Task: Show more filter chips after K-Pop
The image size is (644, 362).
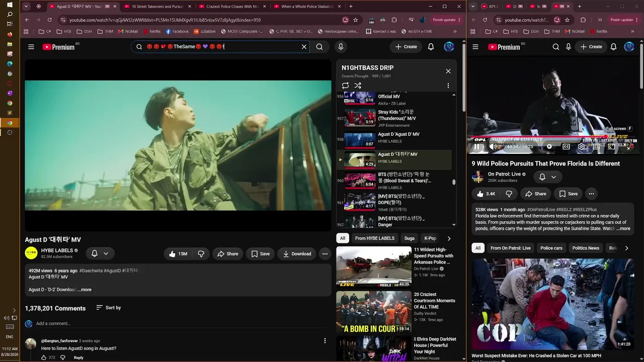Action: 449,238
